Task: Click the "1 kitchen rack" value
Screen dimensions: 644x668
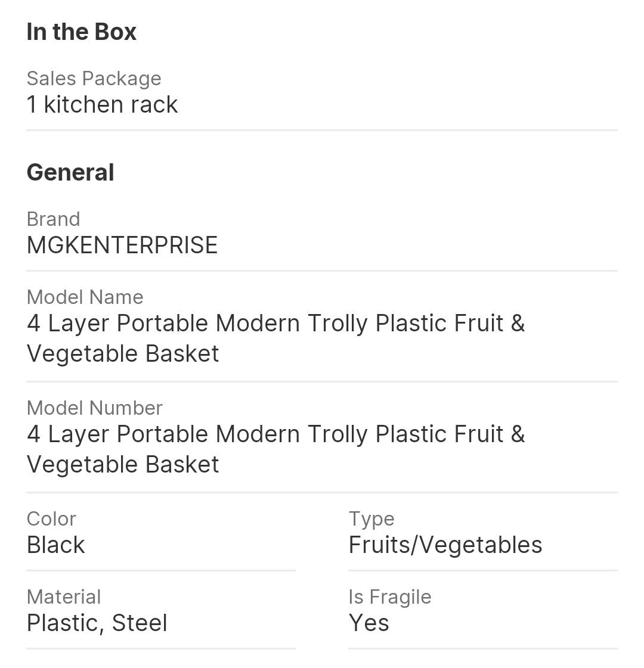Action: tap(102, 104)
